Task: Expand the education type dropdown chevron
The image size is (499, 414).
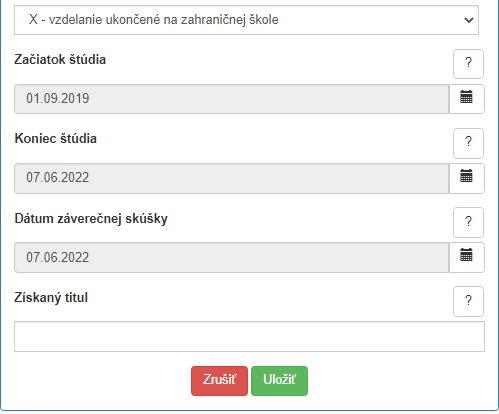Action: click(469, 20)
